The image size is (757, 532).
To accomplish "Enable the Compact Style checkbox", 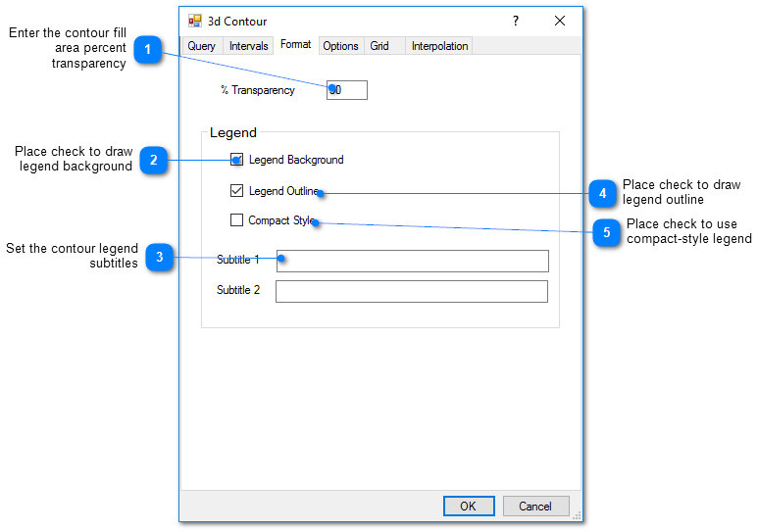I will [x=236, y=220].
